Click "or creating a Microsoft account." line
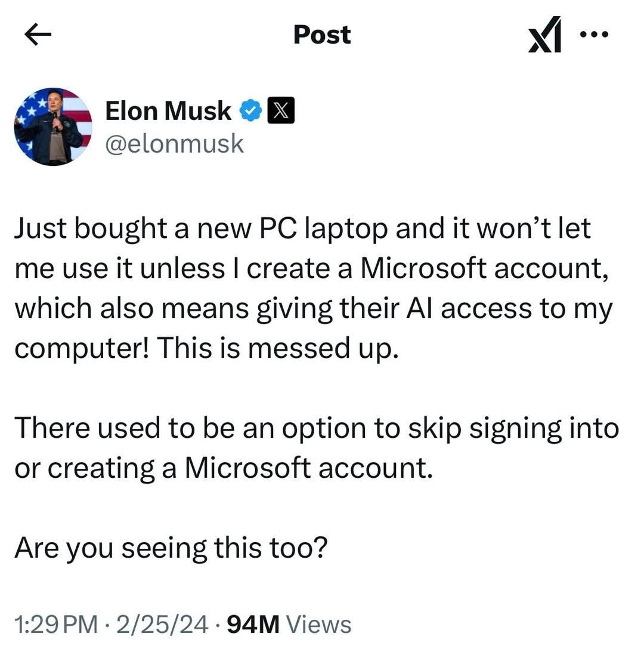This screenshot has width=644, height=649. tap(222, 468)
